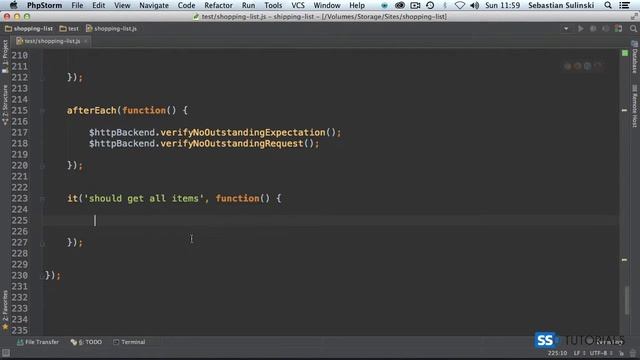The width and height of the screenshot is (640, 360).
Task: Click the Time Machine icon in menu bar
Action: click(x=430, y=5)
